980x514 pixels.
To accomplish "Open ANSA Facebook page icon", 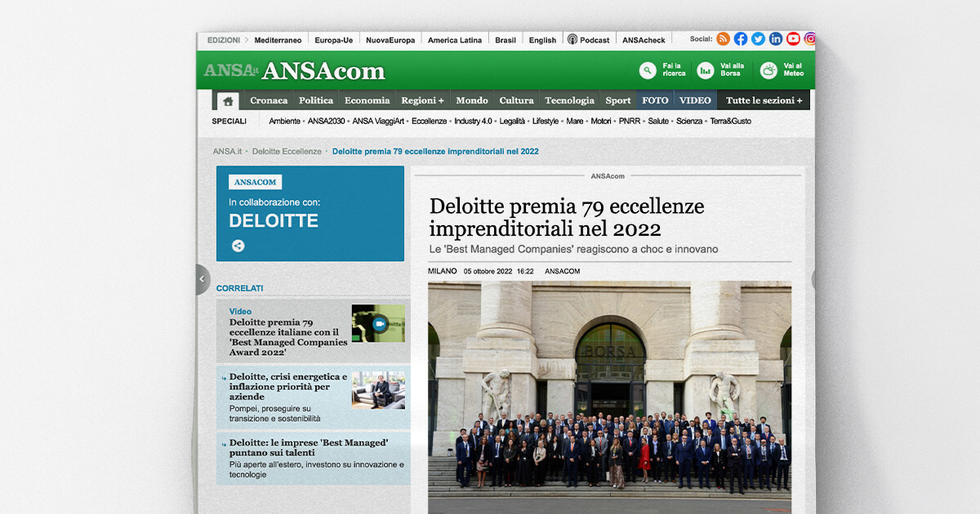I will pos(741,38).
